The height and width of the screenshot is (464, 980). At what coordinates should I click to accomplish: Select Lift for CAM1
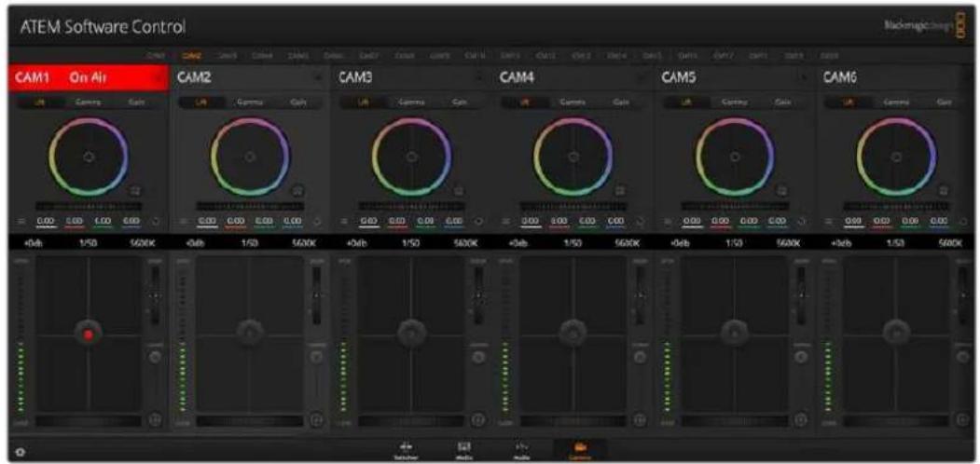(x=41, y=102)
